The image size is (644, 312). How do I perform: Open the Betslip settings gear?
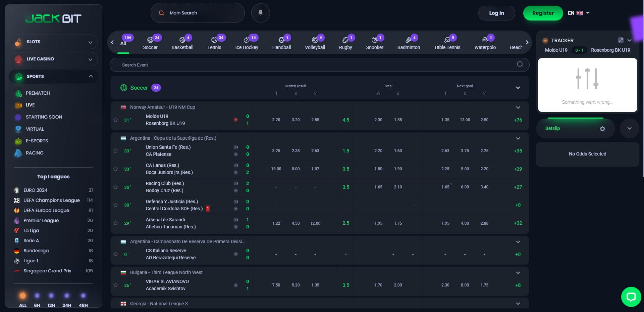point(602,129)
